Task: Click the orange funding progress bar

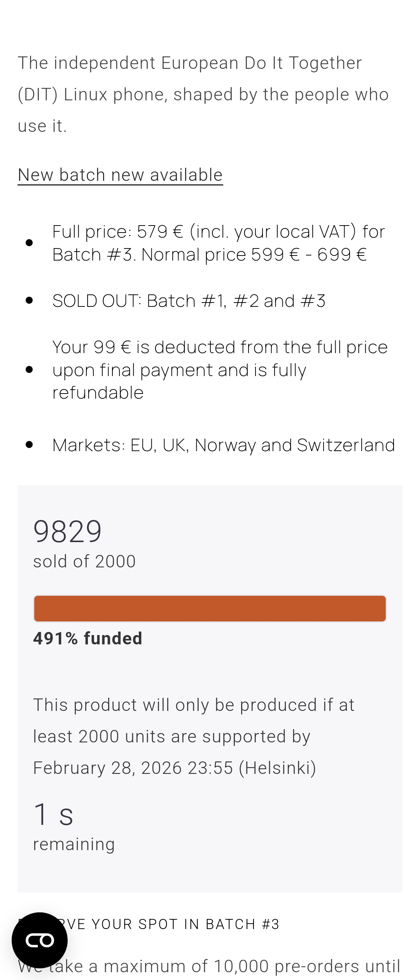Action: 210,609
